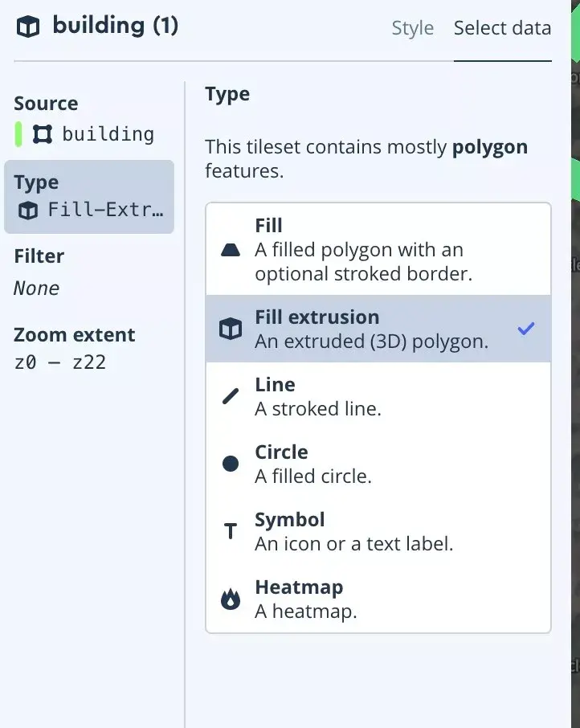Switch to the Style tab
Image resolution: width=580 pixels, height=728 pixels.
click(413, 28)
